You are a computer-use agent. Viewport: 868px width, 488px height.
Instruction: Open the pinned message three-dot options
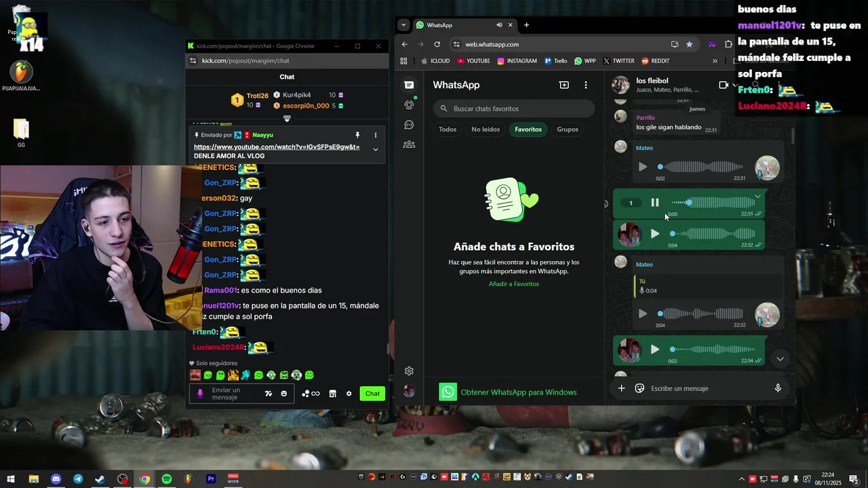(x=375, y=135)
